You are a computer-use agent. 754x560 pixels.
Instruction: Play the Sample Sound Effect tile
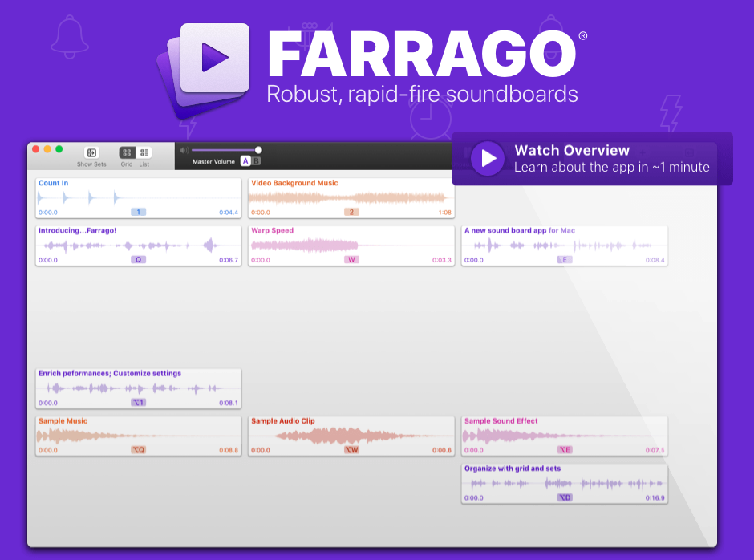click(565, 436)
